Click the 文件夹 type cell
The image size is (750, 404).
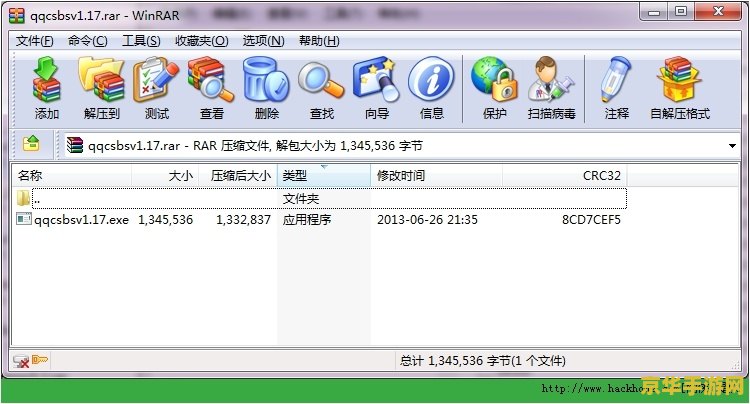click(300, 198)
